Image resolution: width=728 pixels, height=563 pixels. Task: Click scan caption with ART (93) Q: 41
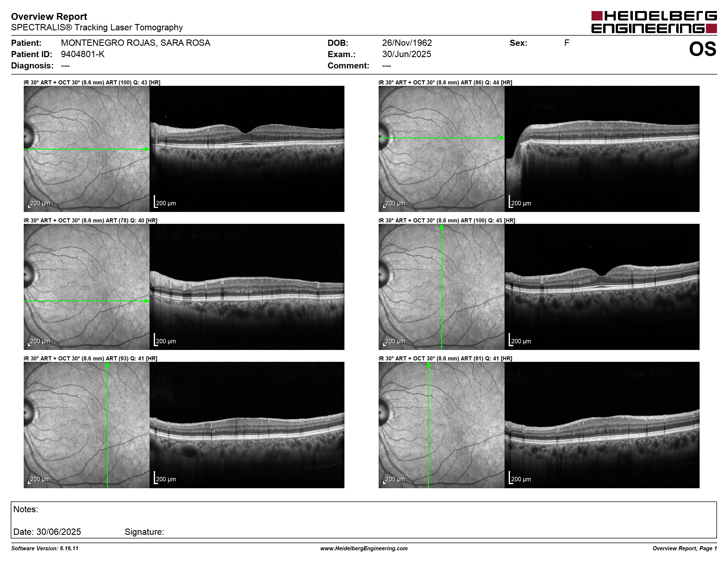[90, 358]
